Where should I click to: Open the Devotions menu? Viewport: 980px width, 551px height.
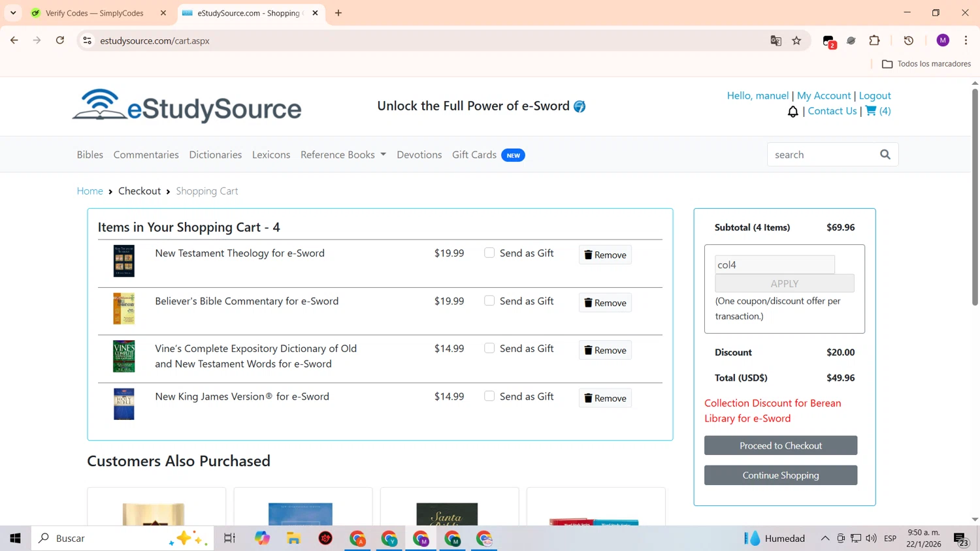pos(419,155)
